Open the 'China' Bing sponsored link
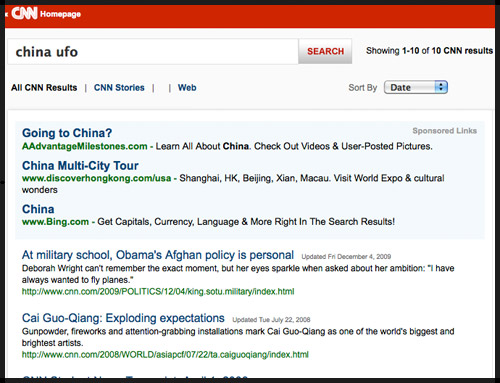The width and height of the screenshot is (500, 383). (x=38, y=209)
